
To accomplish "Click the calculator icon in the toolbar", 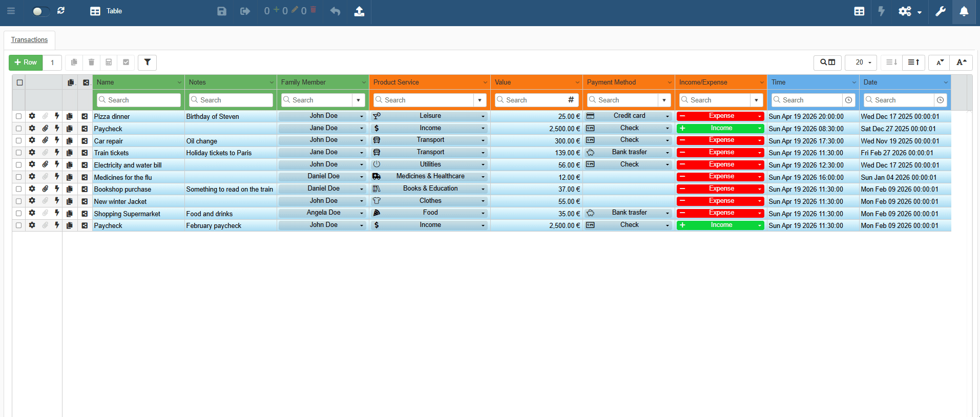I will [109, 62].
